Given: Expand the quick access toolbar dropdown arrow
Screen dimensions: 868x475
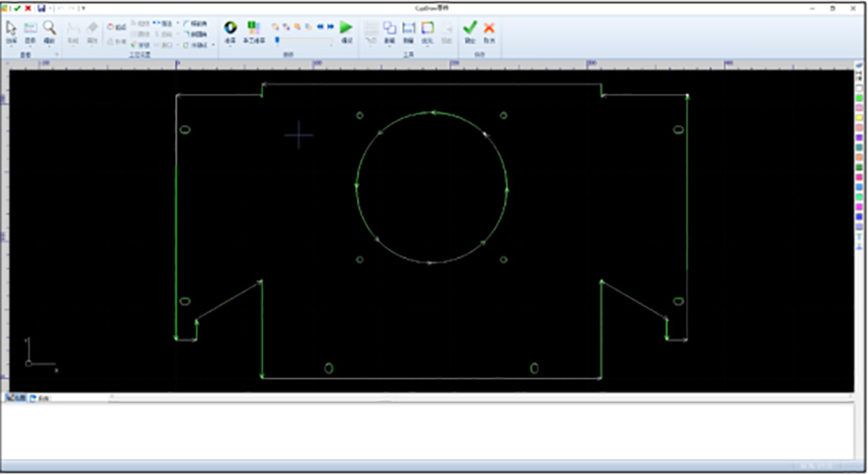Looking at the screenshot, I should 83,8.
